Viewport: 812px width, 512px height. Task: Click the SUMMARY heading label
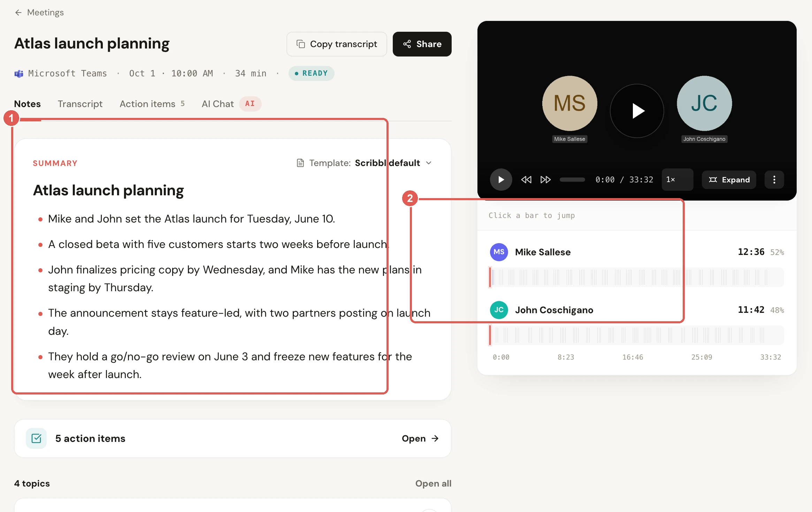click(55, 163)
